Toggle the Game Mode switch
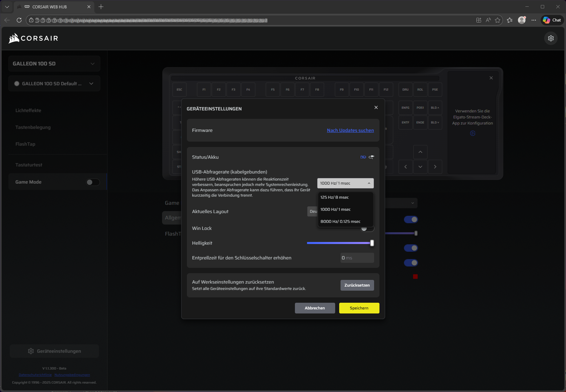This screenshot has height=392, width=566. (93, 182)
